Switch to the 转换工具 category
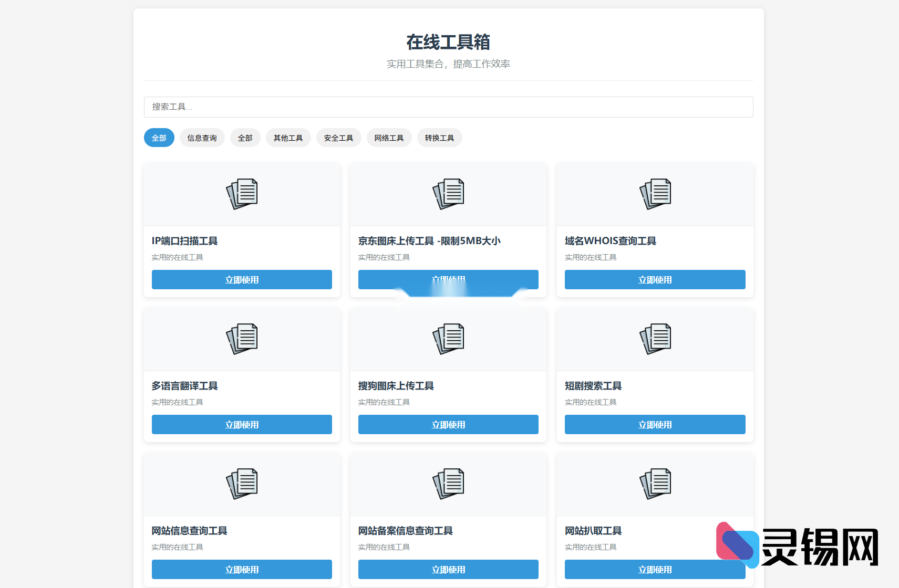 coord(439,138)
